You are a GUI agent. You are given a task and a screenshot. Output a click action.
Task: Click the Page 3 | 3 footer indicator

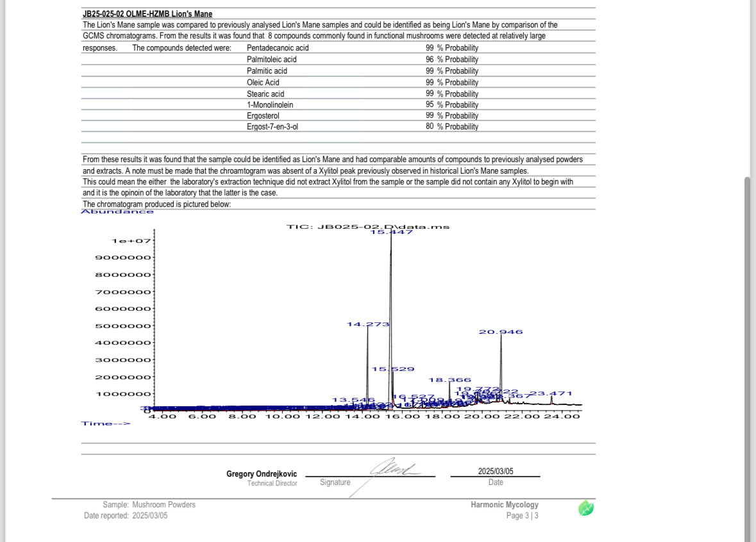point(522,516)
